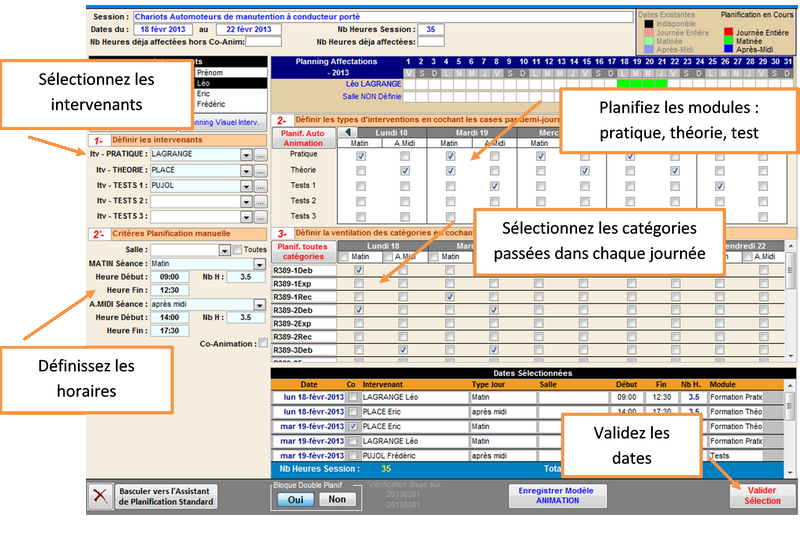Image resolution: width=800 pixels, height=534 pixels.
Task: Open the browse button for Itv - TESTS 1
Action: (261, 186)
